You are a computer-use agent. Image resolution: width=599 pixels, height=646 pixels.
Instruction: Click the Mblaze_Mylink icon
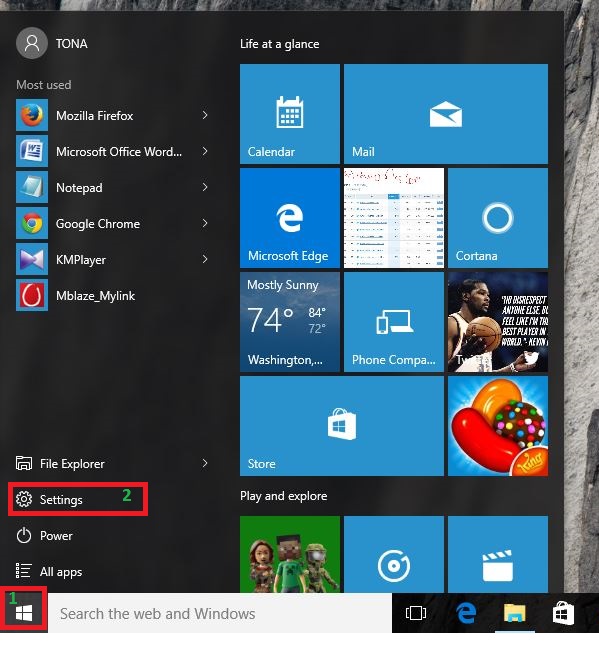32,295
